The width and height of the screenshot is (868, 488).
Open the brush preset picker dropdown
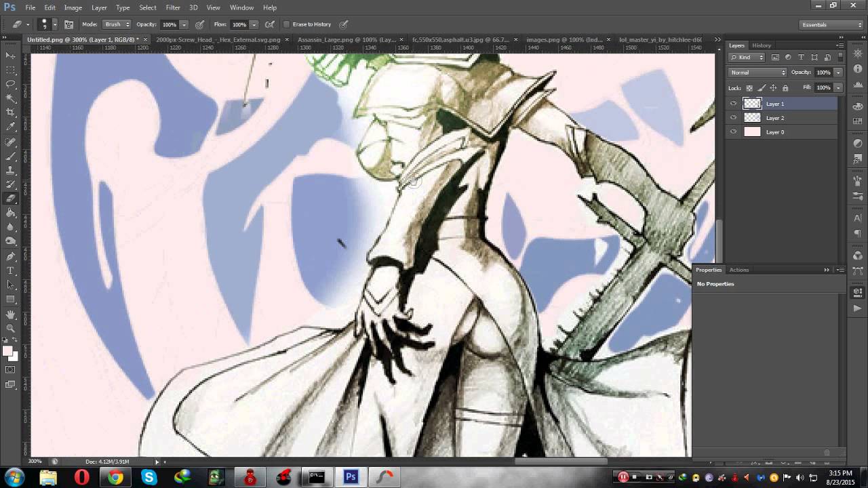tap(55, 24)
